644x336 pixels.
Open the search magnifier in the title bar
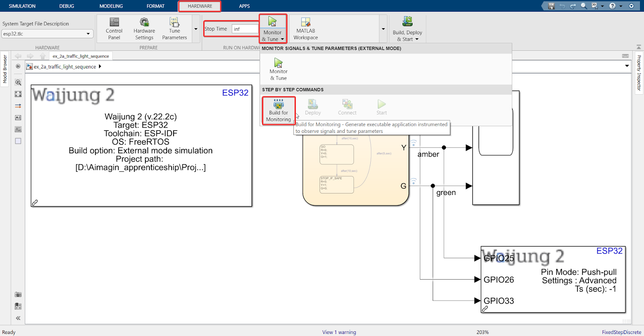point(584,6)
